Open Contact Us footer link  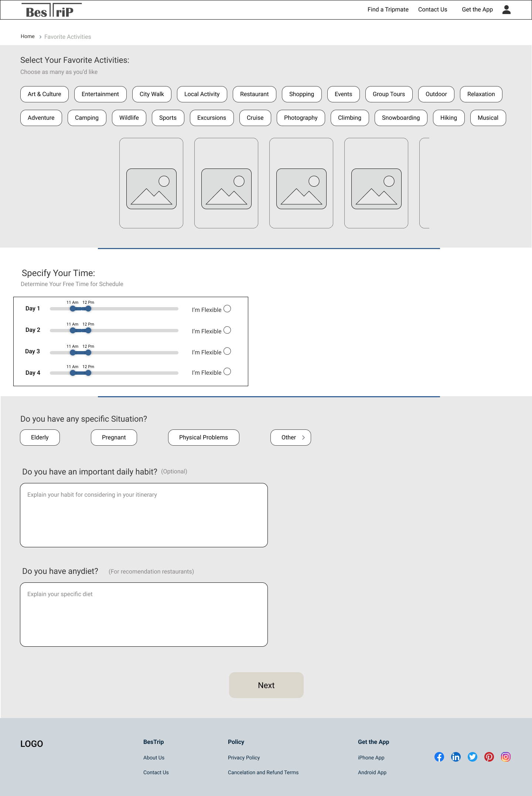click(156, 772)
